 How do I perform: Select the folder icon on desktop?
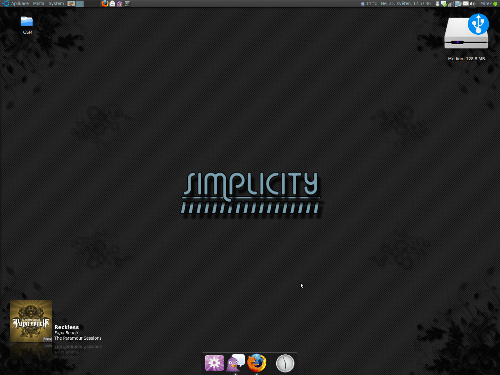pos(27,22)
